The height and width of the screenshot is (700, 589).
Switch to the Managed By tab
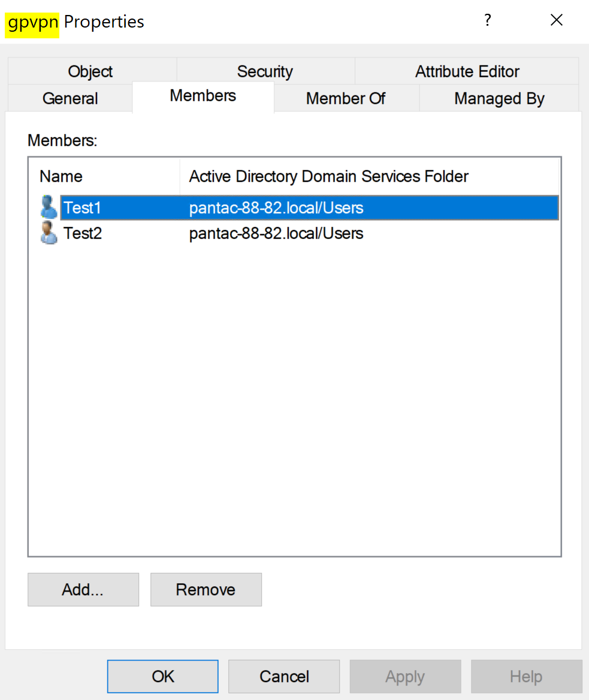coord(499,99)
